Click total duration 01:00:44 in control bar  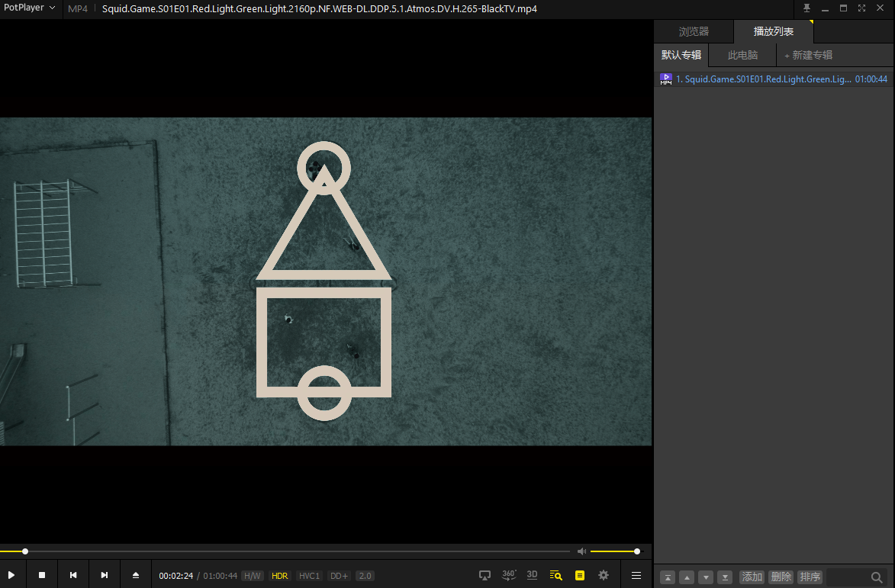220,576
